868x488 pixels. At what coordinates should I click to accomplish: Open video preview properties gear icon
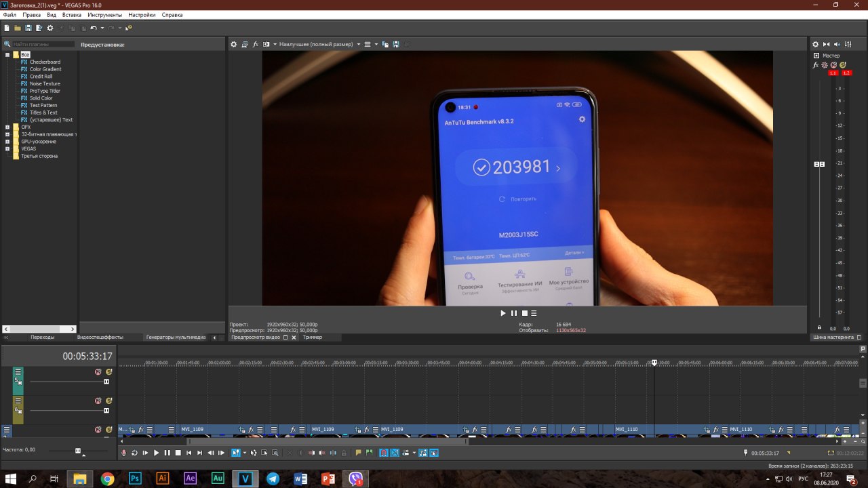pyautogui.click(x=234, y=44)
